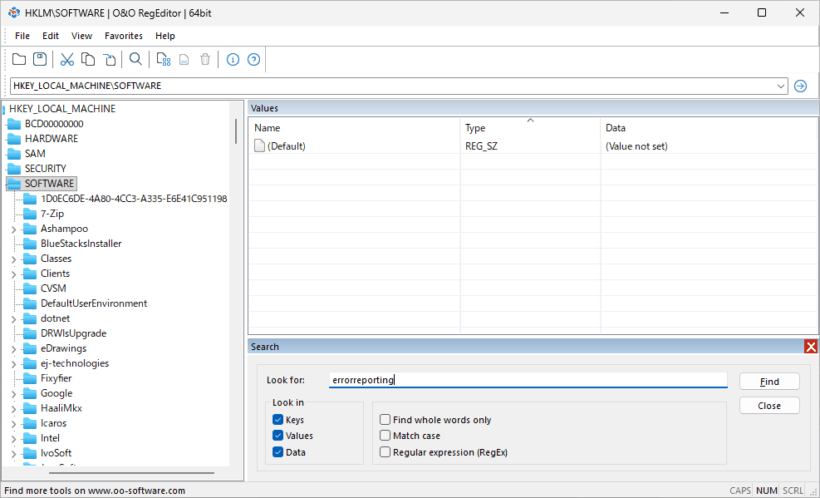Select the Icaros key

53,423
